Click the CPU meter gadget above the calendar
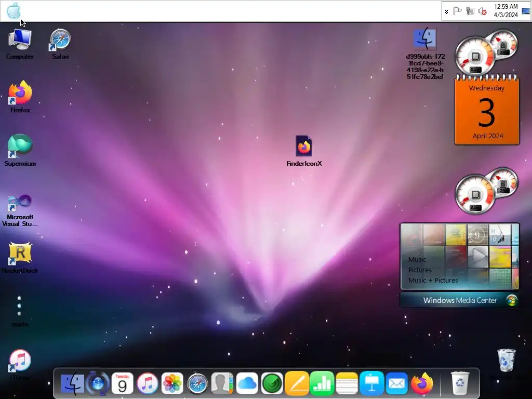Image resolution: width=532 pixels, height=399 pixels. coord(486,52)
